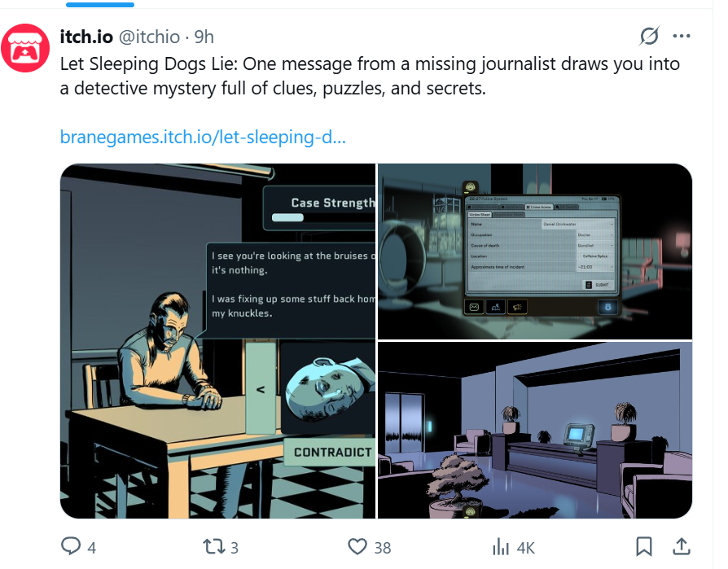728x569 pixels.
Task: Open the lobby scene image at bottom right
Action: (535, 431)
